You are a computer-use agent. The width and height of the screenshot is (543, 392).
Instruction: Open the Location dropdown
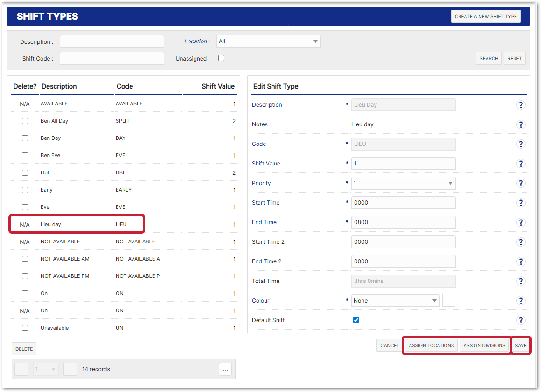[269, 41]
